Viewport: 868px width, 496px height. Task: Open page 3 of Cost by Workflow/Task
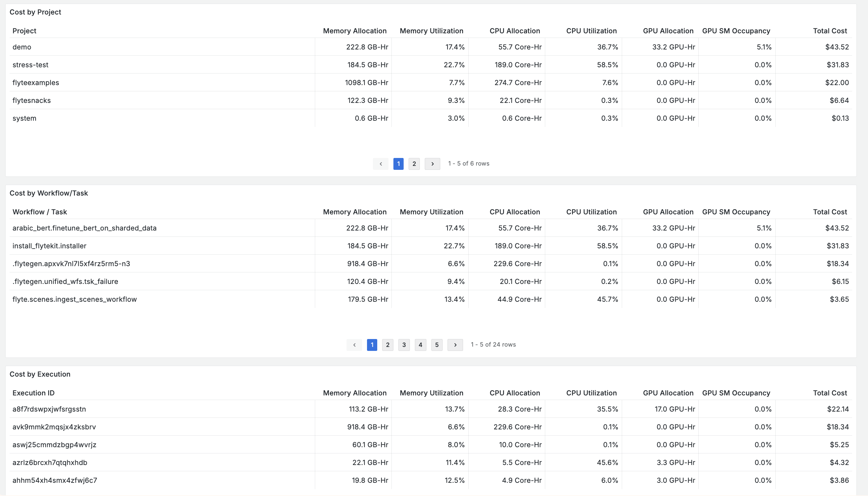404,345
